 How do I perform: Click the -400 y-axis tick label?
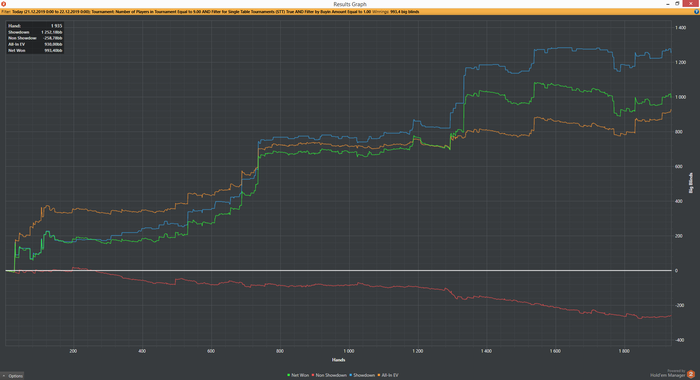point(679,340)
